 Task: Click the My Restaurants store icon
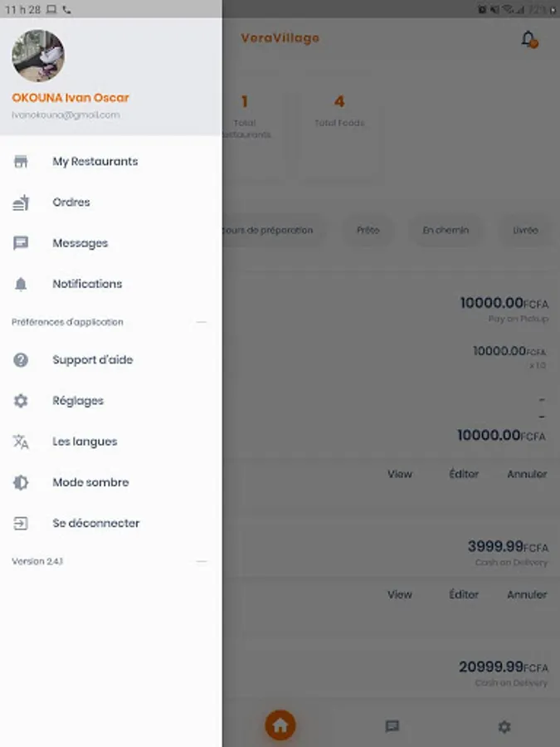point(21,162)
